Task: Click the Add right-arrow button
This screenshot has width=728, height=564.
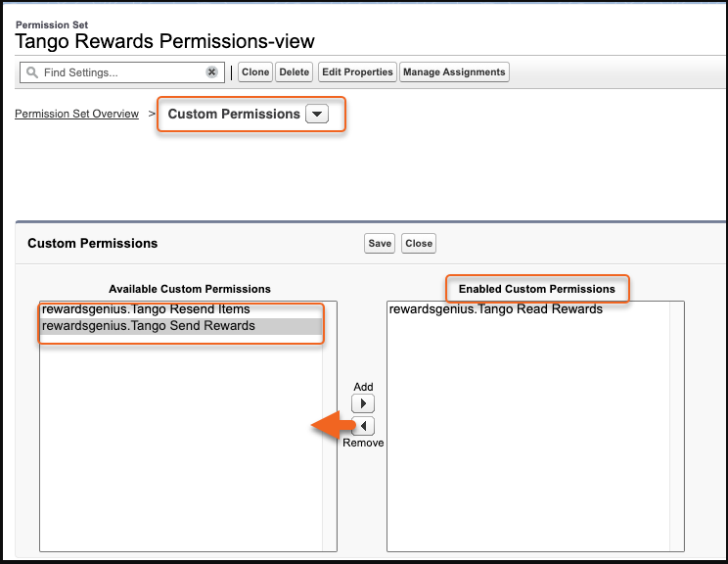Action: (363, 403)
